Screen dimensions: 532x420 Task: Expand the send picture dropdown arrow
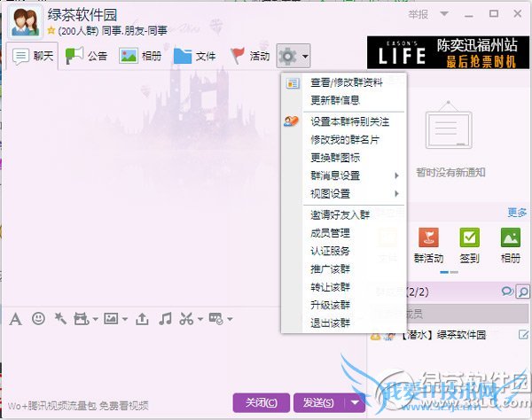[124, 319]
